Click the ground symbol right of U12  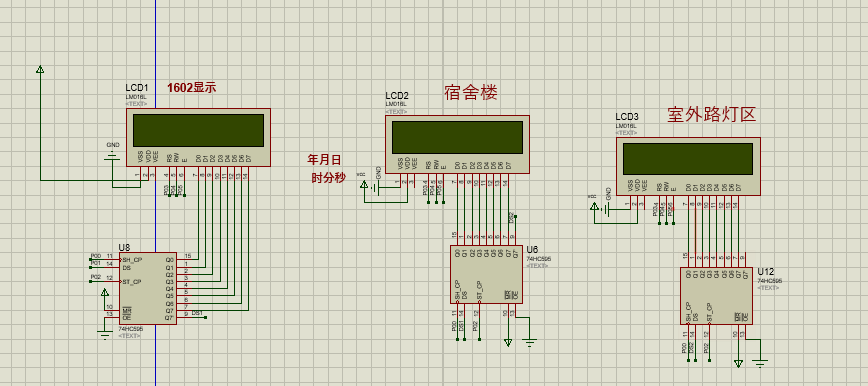[x=760, y=364]
